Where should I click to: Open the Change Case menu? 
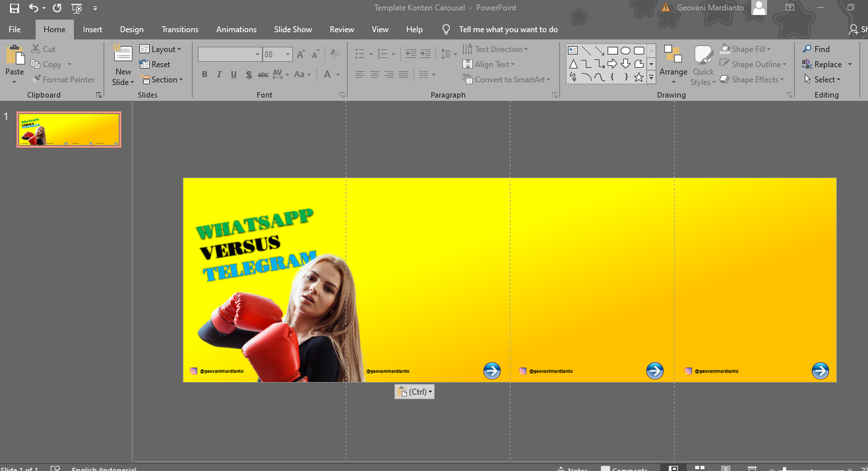pyautogui.click(x=302, y=75)
